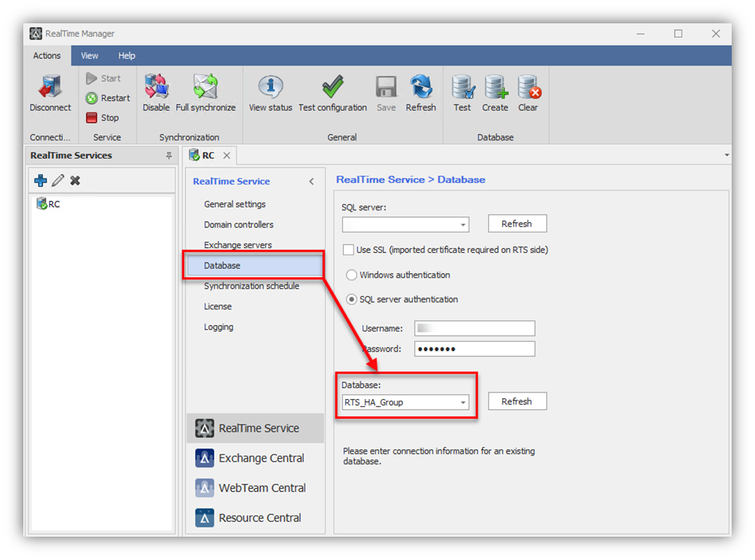Image resolution: width=755 pixels, height=560 pixels.
Task: Open the Exchange Central navigation section
Action: [256, 458]
